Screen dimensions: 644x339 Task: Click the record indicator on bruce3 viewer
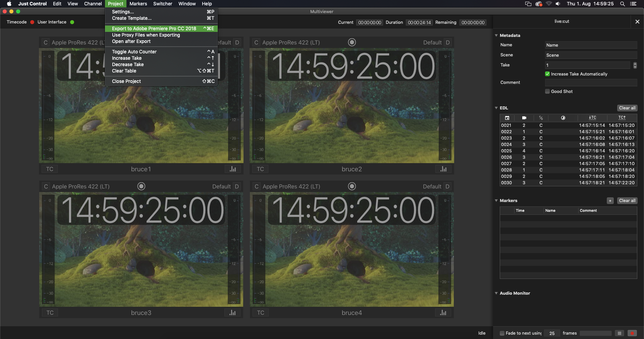[142, 186]
